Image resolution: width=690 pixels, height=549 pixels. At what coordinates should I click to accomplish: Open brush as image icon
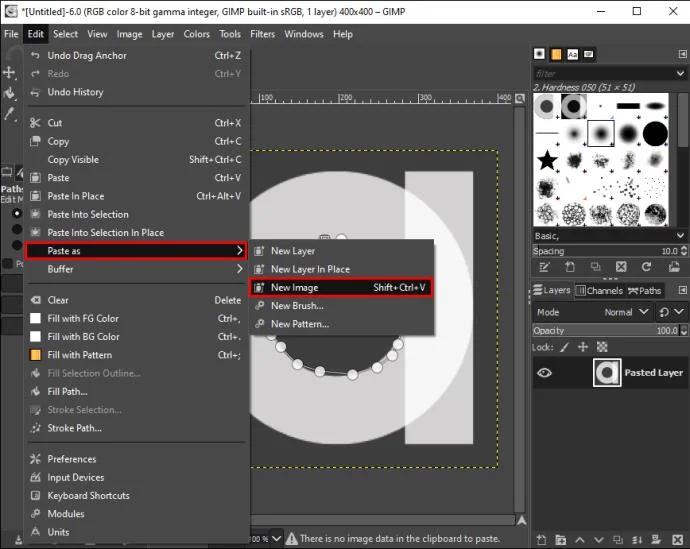click(674, 267)
